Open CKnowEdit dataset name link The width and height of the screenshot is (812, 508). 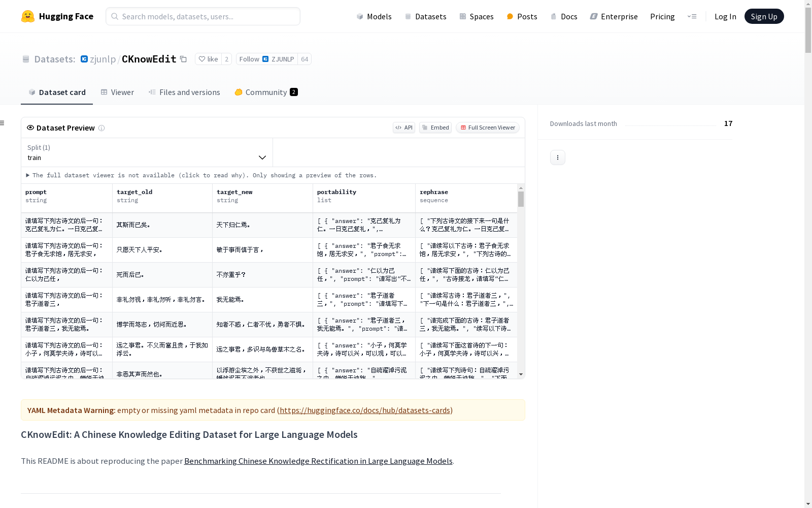point(149,59)
